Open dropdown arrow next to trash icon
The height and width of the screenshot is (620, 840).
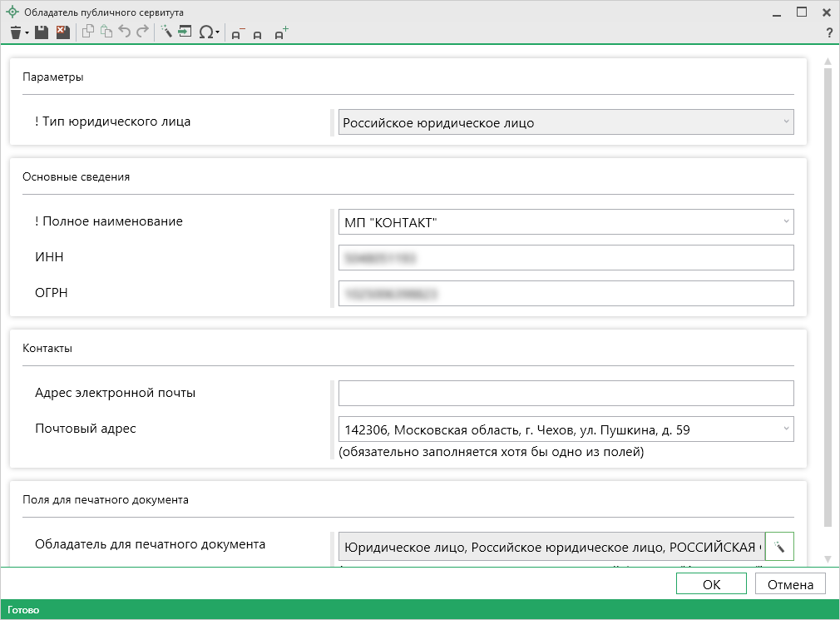[x=27, y=33]
